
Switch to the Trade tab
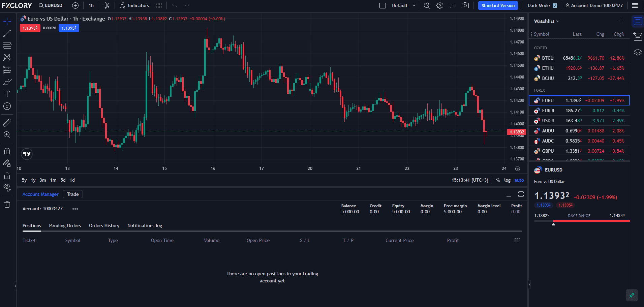(73, 194)
